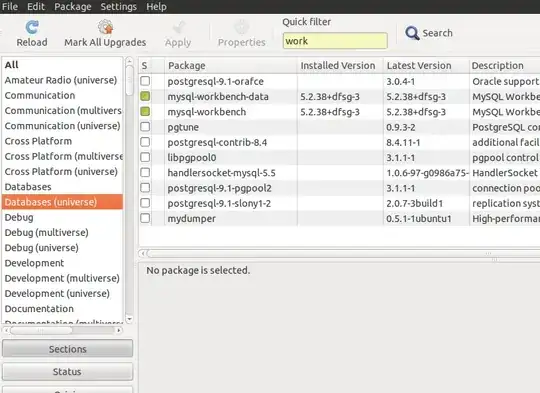Image resolution: width=540 pixels, height=393 pixels.
Task: Click the section list scroll-up arrow
Action: pos(129,61)
